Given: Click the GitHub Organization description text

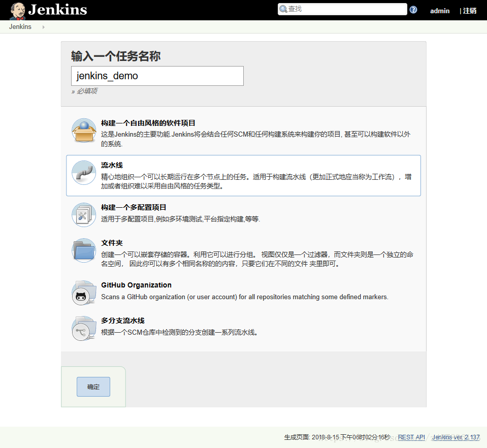Looking at the screenshot, I should pyautogui.click(x=245, y=297).
